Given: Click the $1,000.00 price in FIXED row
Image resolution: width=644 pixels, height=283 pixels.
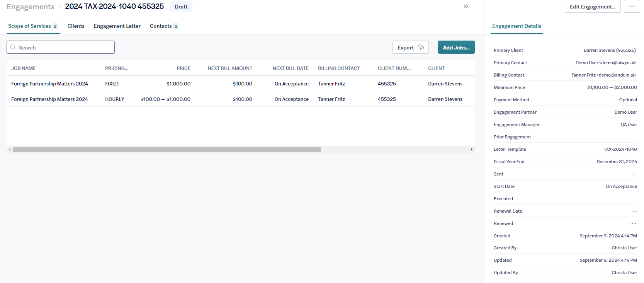Looking at the screenshot, I should [x=178, y=84].
